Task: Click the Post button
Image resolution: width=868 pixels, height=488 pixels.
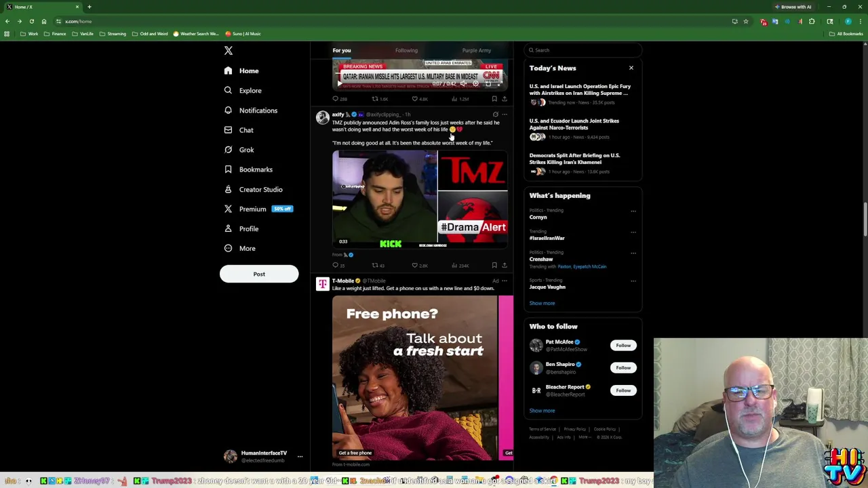Action: [259, 274]
